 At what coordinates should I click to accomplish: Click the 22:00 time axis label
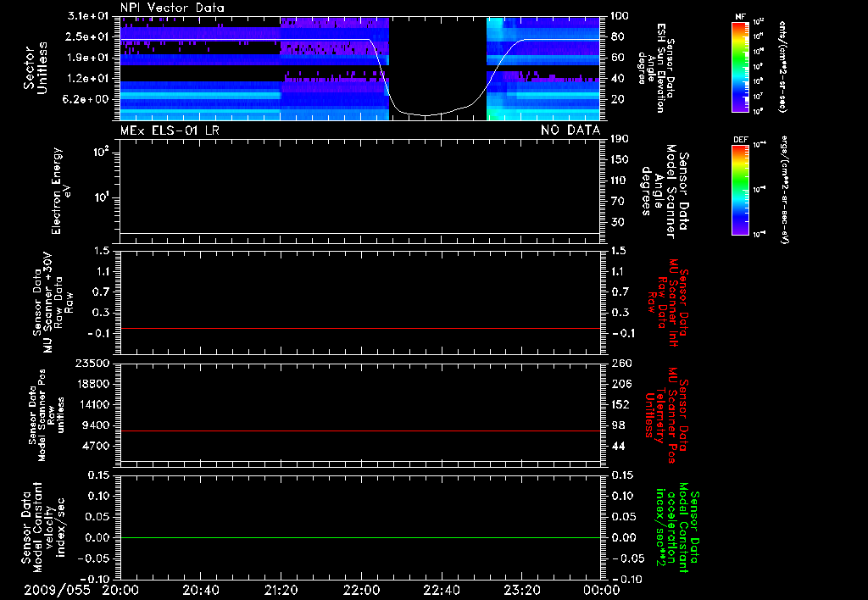(x=361, y=590)
